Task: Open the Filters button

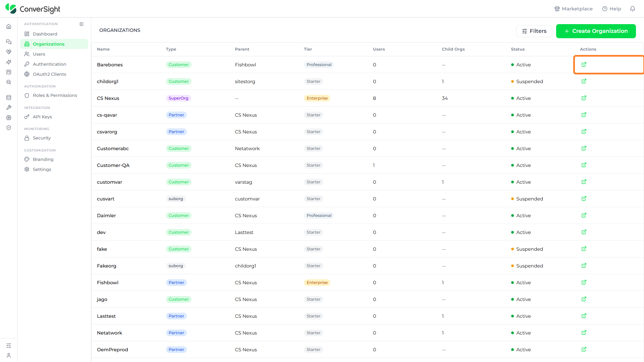Action: pyautogui.click(x=534, y=31)
